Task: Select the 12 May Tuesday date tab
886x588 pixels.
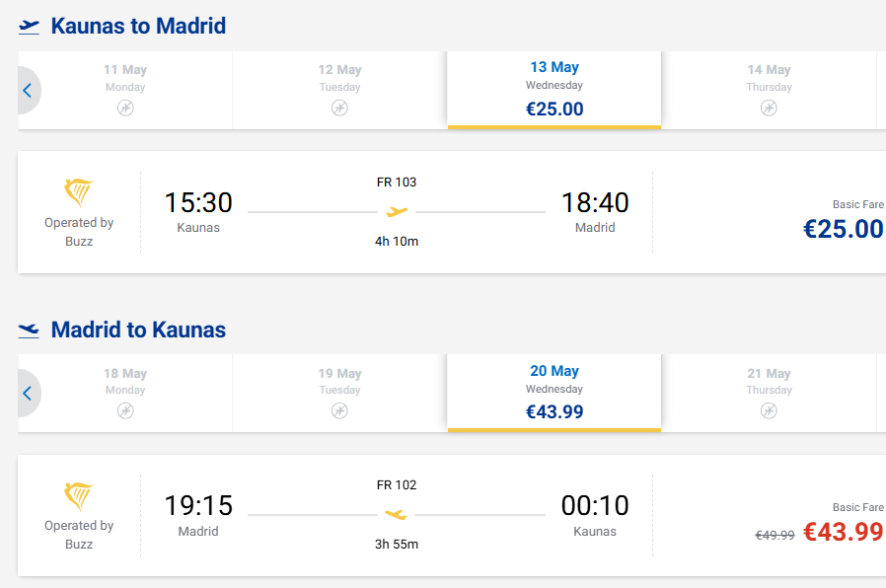Action: [339, 89]
